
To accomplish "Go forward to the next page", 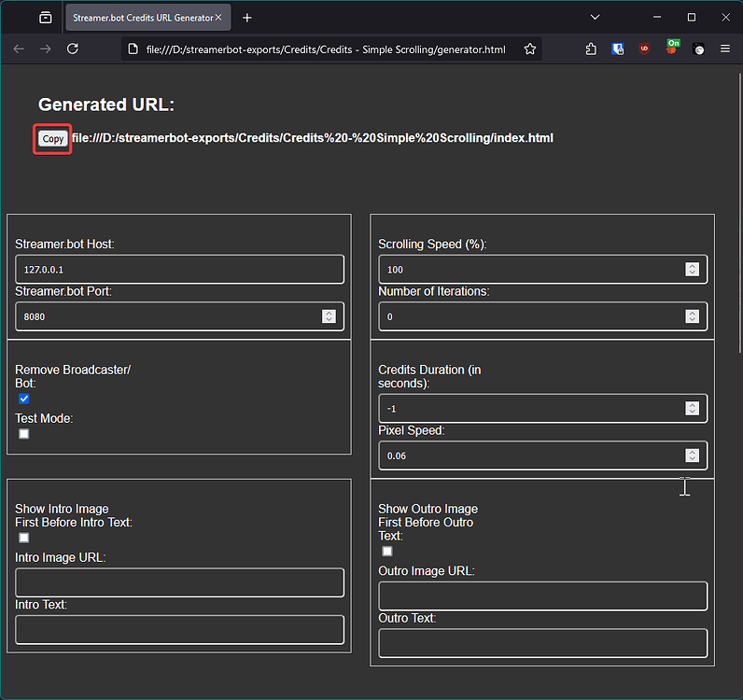I will pos(46,49).
